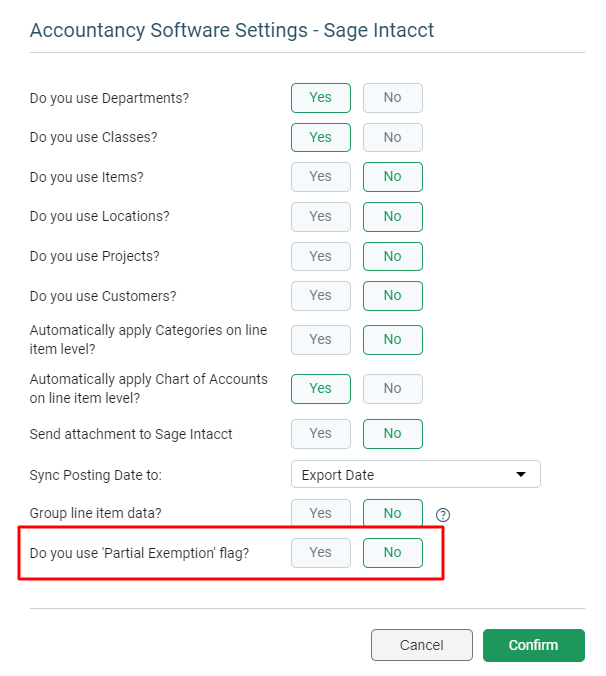Click the help icon beside Group line item data

[x=443, y=514]
